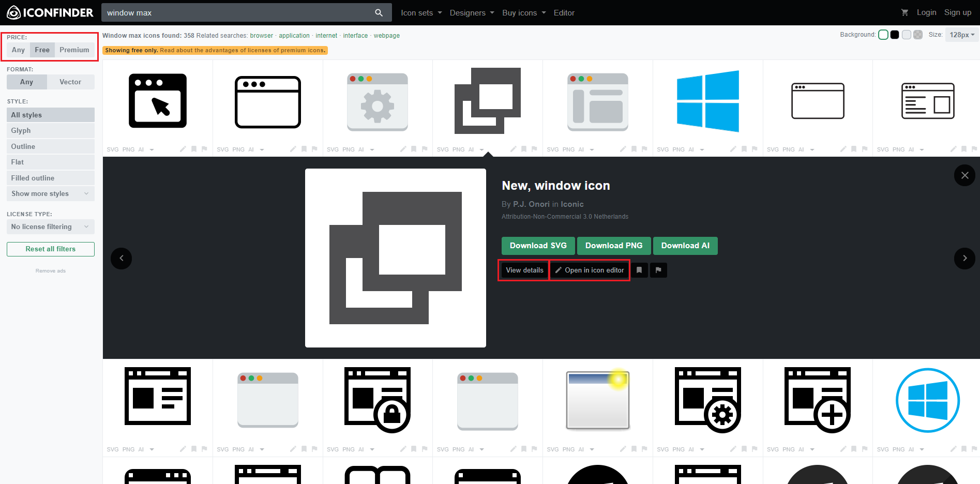Flag the sidebar layout window icon
The image size is (980, 484).
pyautogui.click(x=644, y=149)
